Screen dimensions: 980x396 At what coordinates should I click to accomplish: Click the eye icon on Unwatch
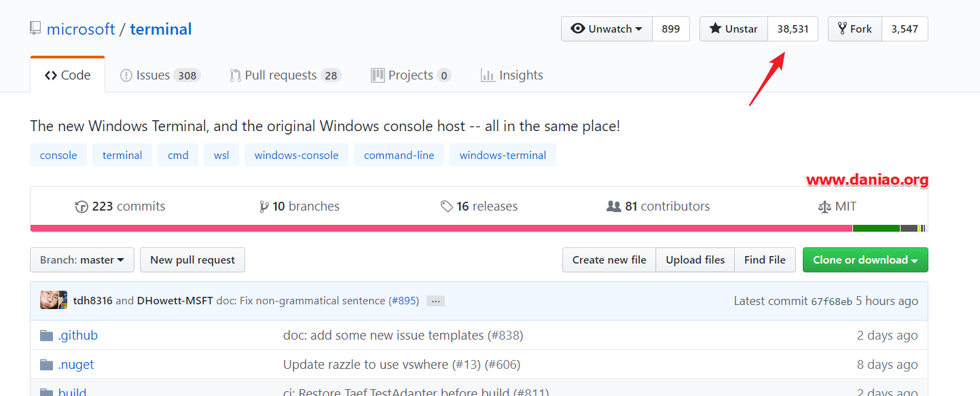[578, 29]
